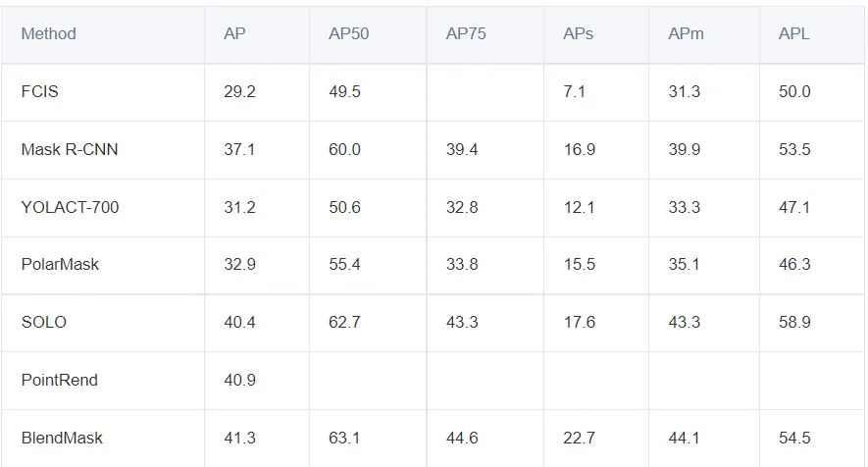
Task: Select the AP column header
Action: click(x=234, y=34)
